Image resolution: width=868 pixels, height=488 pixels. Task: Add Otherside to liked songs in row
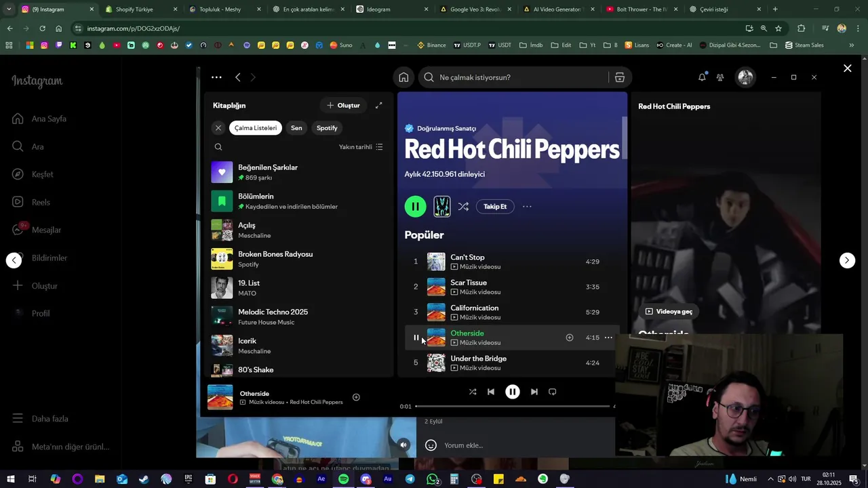click(570, 338)
